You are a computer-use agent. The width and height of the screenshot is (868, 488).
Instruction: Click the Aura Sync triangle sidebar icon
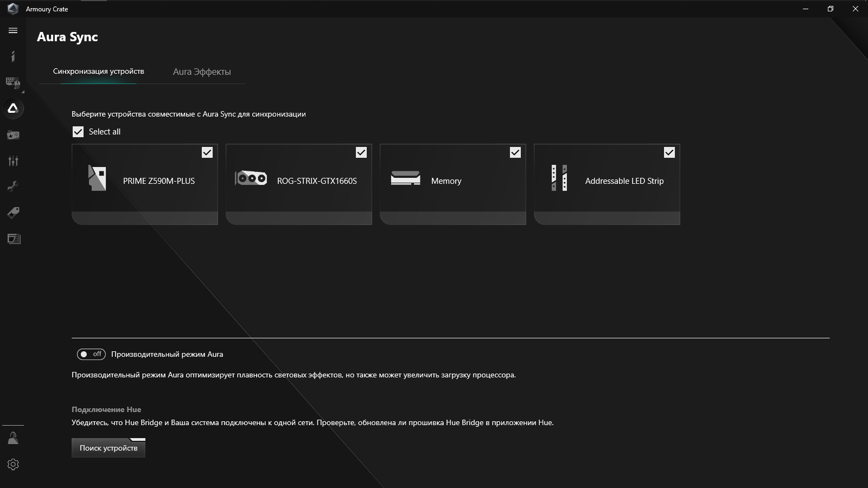13,108
